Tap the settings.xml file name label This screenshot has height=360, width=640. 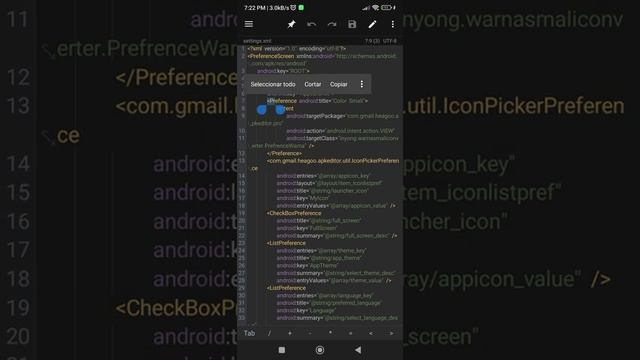coord(257,41)
